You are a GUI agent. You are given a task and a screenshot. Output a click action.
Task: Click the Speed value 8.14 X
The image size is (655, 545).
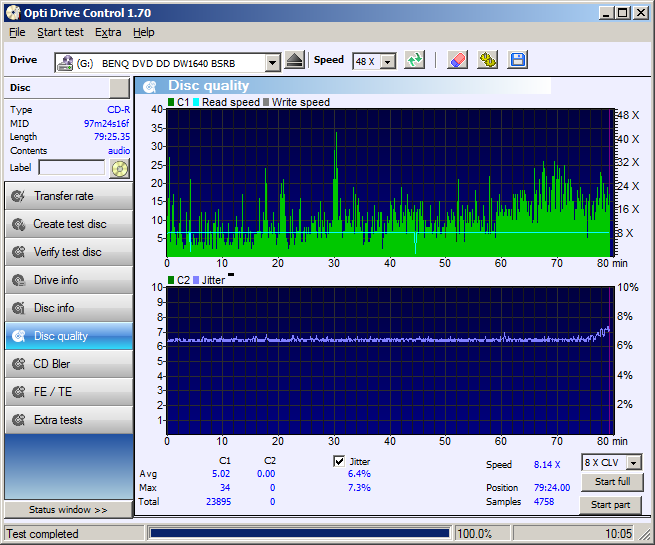click(x=547, y=464)
